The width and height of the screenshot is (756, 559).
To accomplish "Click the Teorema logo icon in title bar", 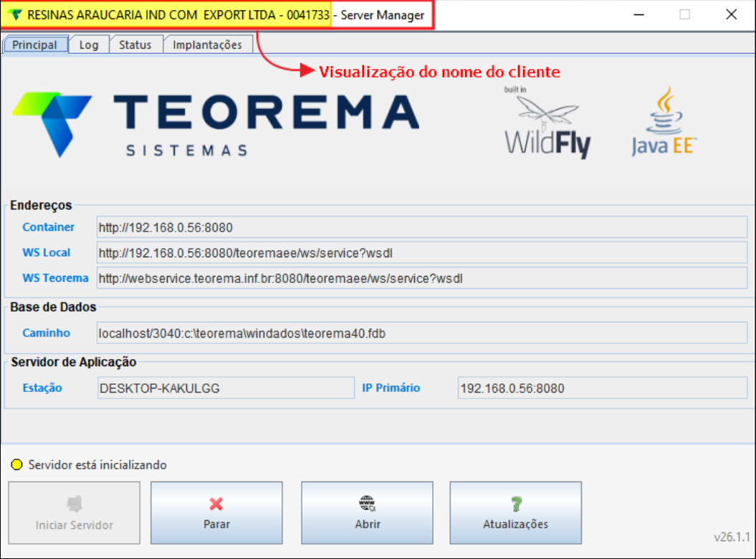I will 14,14.
